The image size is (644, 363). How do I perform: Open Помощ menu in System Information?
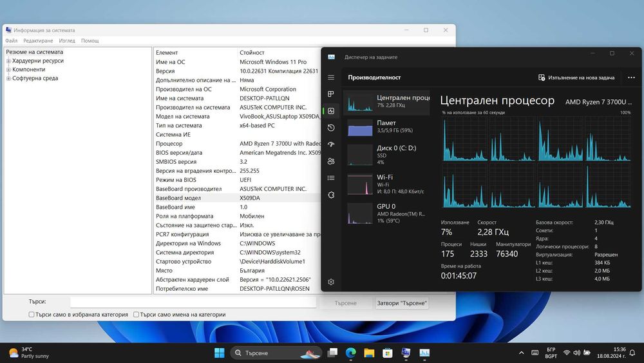click(90, 41)
